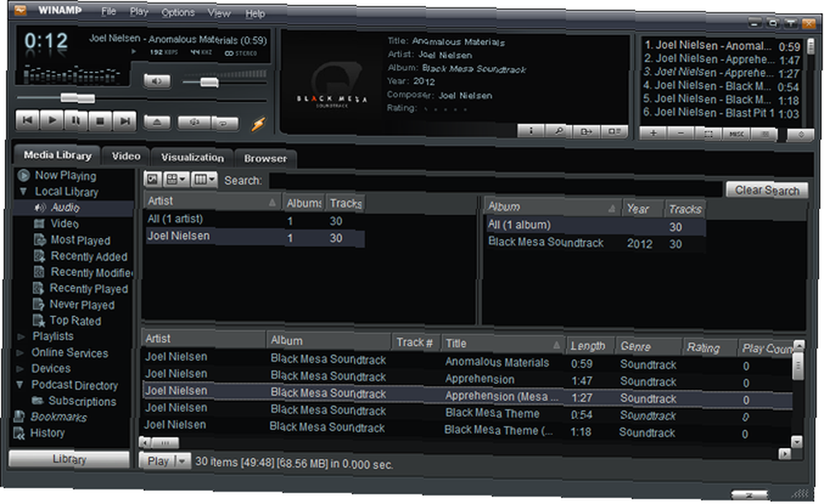Collapse the Local Library tree node
Screen dimensions: 824x504
coord(23,192)
